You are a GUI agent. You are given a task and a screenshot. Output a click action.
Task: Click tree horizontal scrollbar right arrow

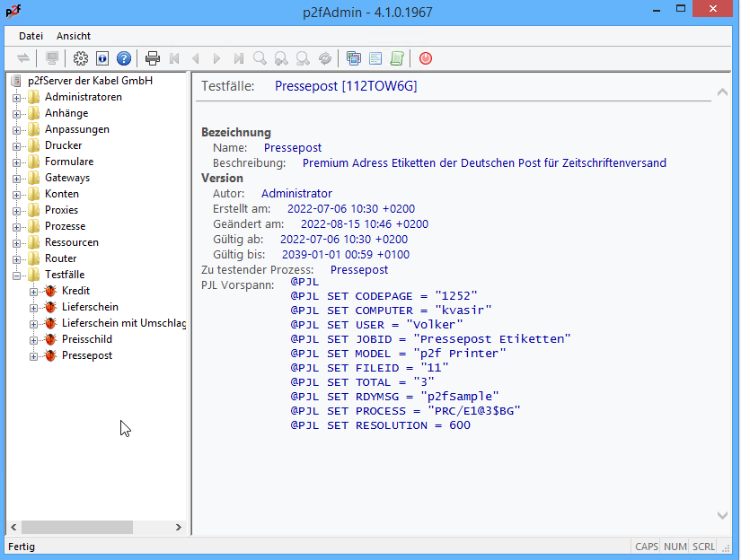[179, 528]
